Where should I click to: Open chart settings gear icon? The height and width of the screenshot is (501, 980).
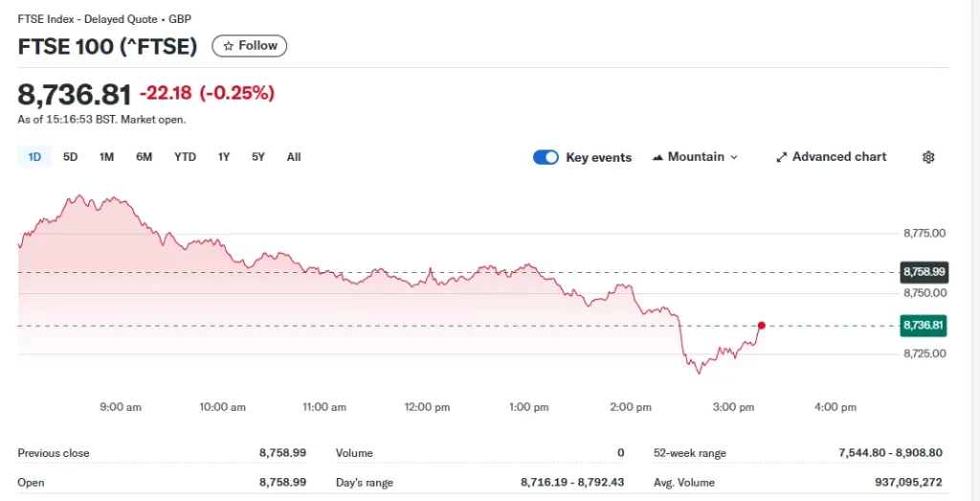click(928, 157)
